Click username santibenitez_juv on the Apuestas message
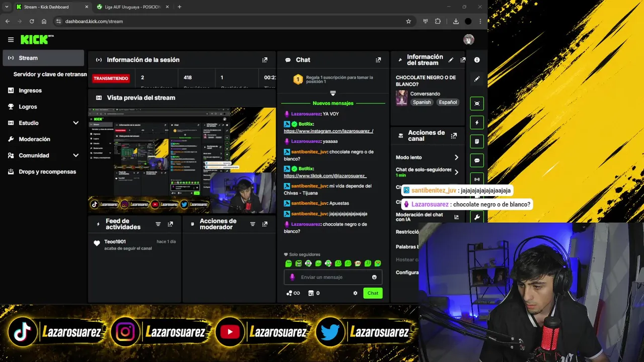This screenshot has width=644, height=362. pyautogui.click(x=309, y=203)
